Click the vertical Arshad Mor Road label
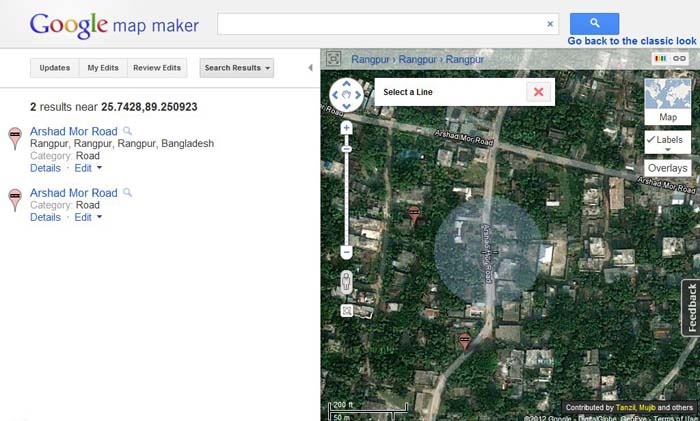700x421 pixels. point(487,254)
